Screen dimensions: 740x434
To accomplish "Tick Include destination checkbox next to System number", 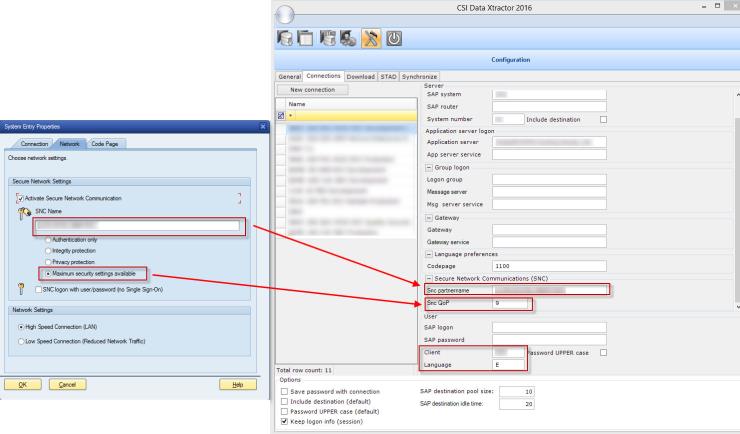I will (603, 119).
